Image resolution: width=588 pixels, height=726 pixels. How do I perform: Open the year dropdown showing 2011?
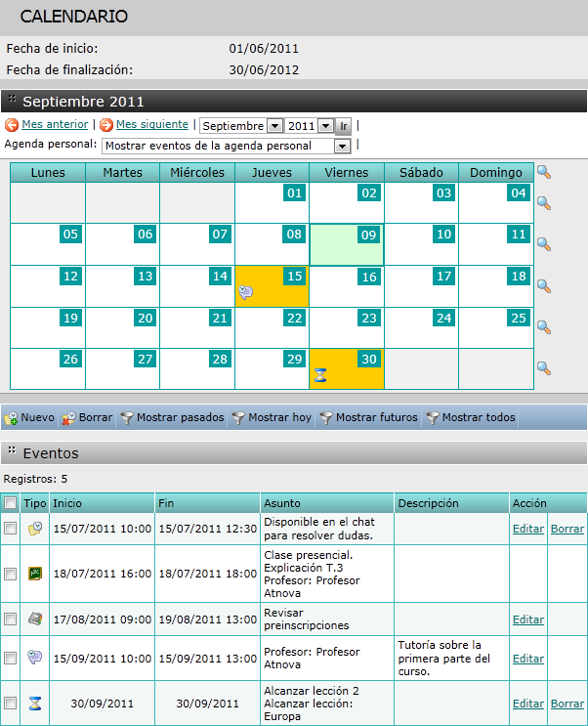pyautogui.click(x=310, y=126)
